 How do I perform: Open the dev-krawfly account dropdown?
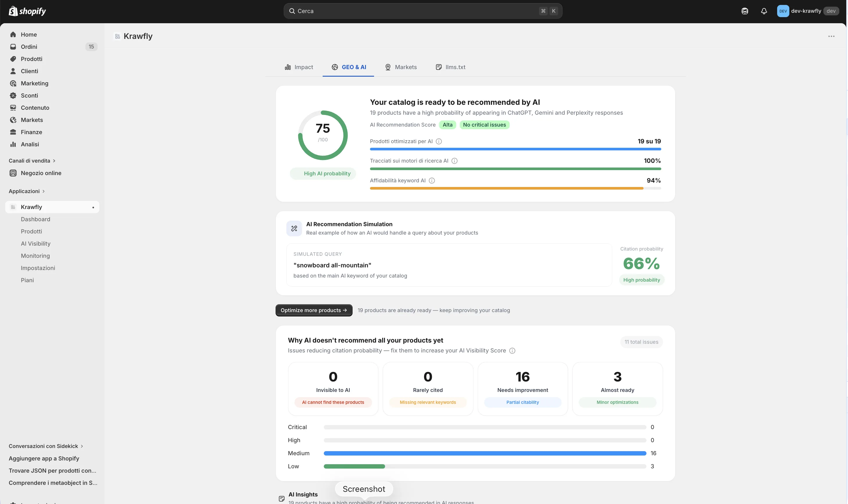(x=808, y=11)
